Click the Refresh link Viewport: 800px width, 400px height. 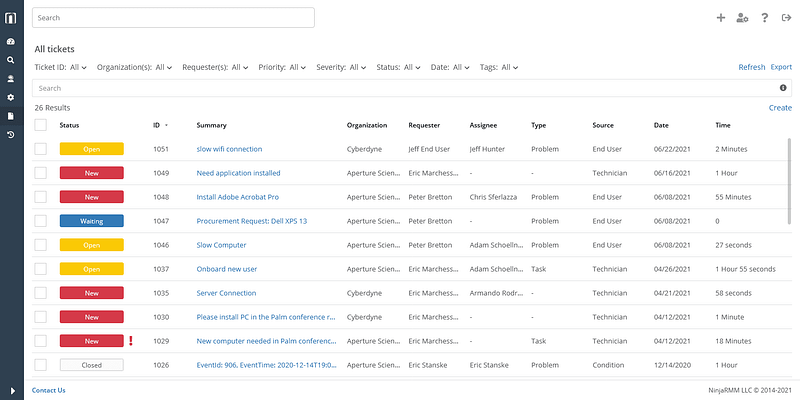tap(752, 67)
